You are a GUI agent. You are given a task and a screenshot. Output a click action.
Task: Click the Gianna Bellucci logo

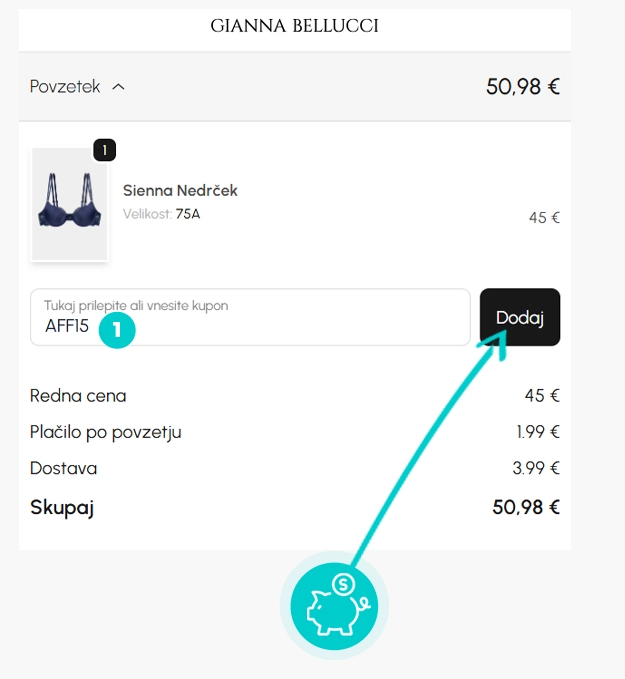pos(295,26)
